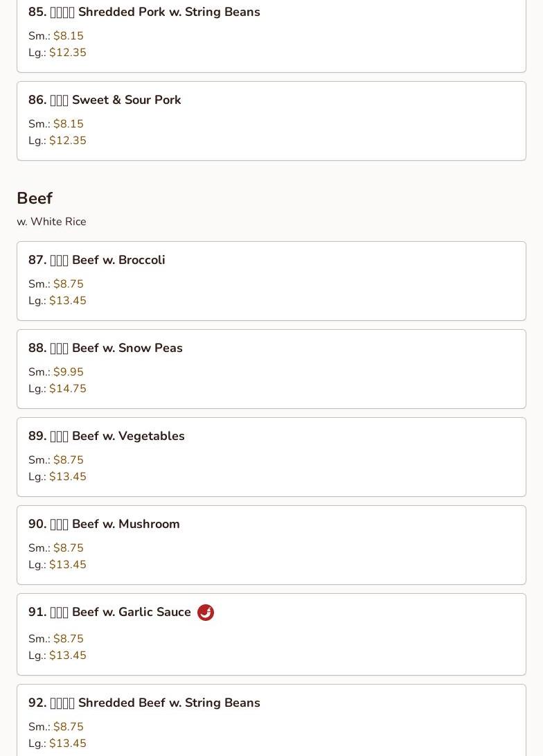Click Beef w. Mushroom title

coord(104,525)
